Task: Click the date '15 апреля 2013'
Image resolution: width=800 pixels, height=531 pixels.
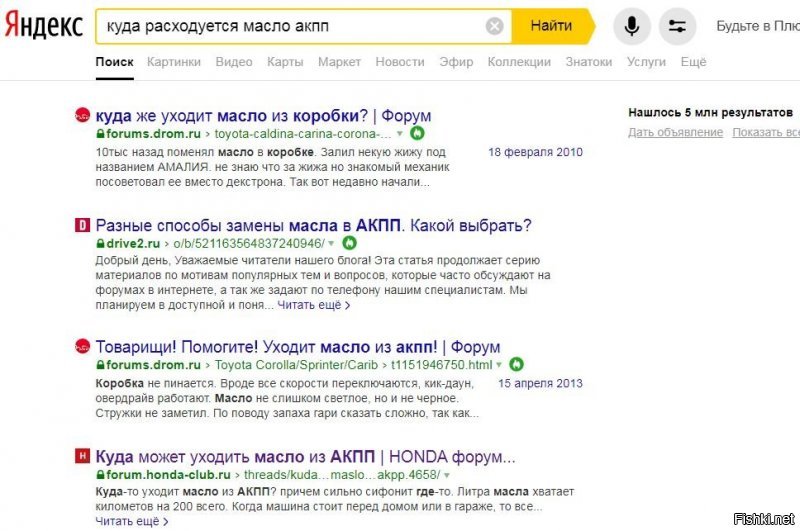Action: click(540, 383)
